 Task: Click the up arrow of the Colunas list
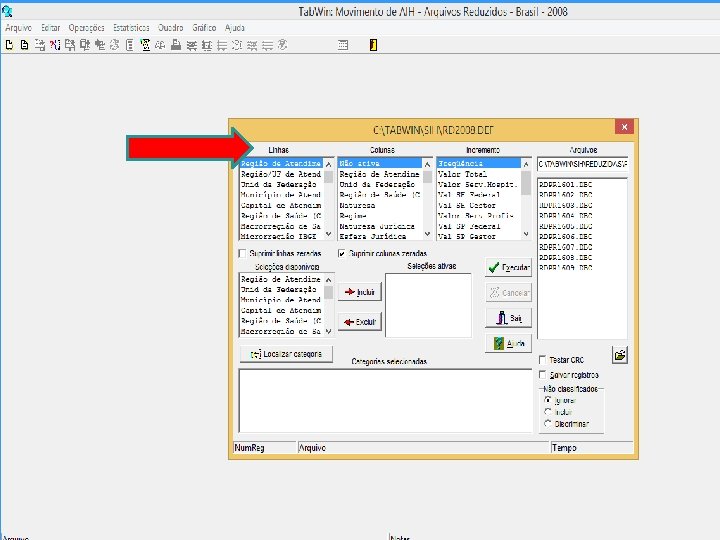428,164
